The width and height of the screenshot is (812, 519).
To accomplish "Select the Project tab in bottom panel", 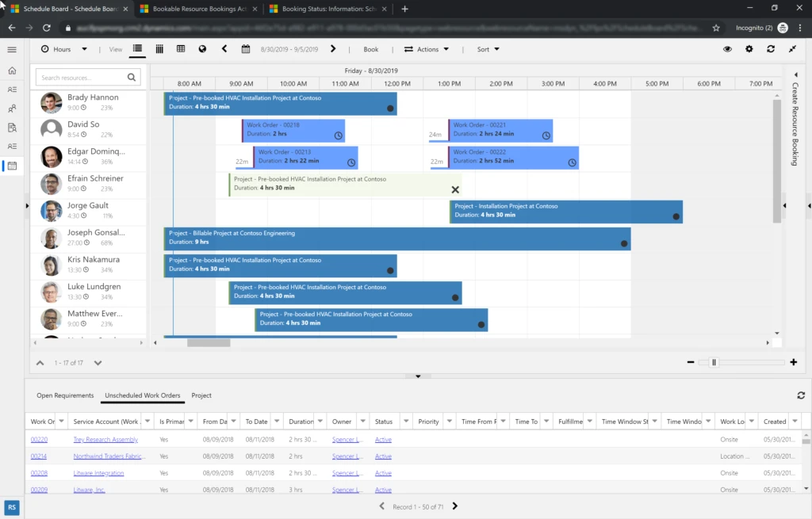I will pyautogui.click(x=201, y=395).
